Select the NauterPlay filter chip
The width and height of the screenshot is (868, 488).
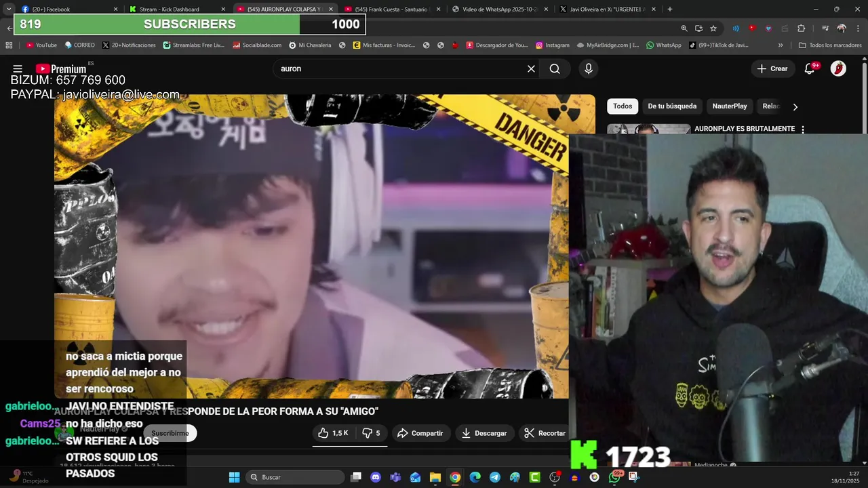click(x=730, y=106)
